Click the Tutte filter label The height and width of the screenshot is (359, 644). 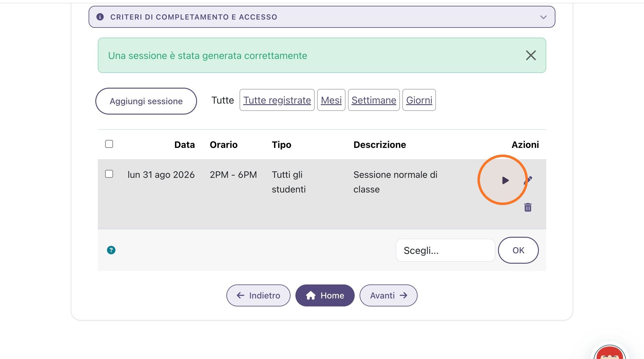tap(223, 100)
